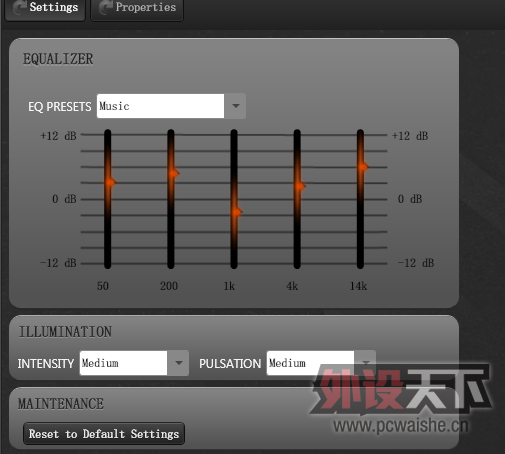Grab the 50 Hz band slider handle

[110, 182]
